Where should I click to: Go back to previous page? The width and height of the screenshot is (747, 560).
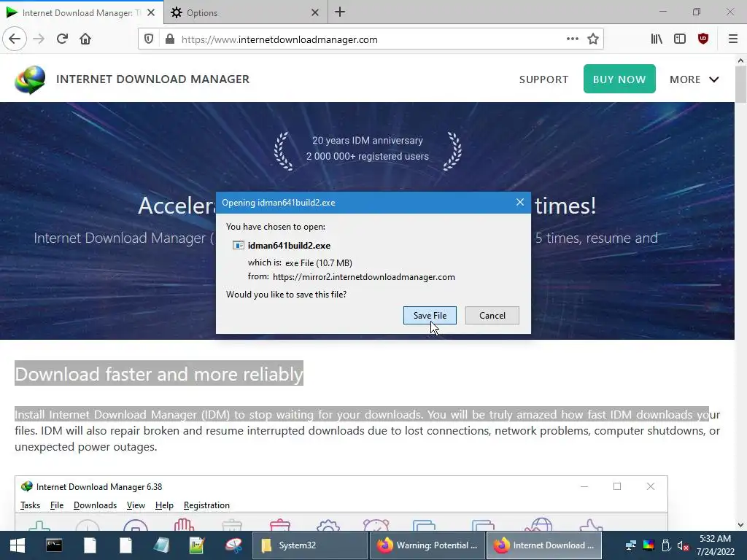point(15,39)
